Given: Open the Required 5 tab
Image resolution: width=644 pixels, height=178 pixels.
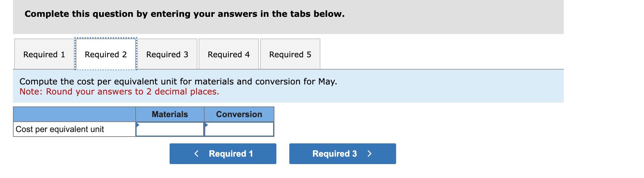Looking at the screenshot, I should click(x=290, y=54).
